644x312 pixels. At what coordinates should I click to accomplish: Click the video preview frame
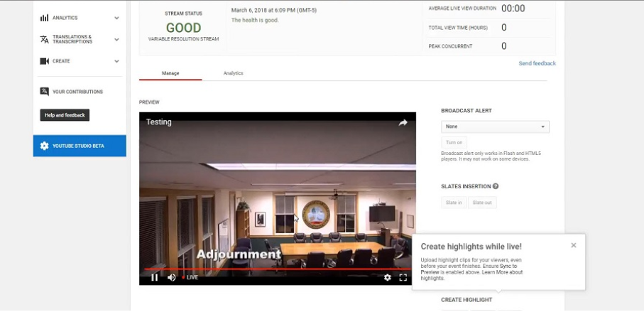(x=277, y=198)
